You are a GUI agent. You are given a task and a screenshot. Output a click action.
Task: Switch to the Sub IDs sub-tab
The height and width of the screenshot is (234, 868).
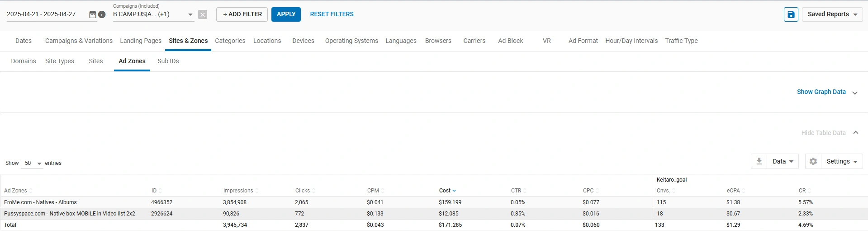pyautogui.click(x=168, y=61)
